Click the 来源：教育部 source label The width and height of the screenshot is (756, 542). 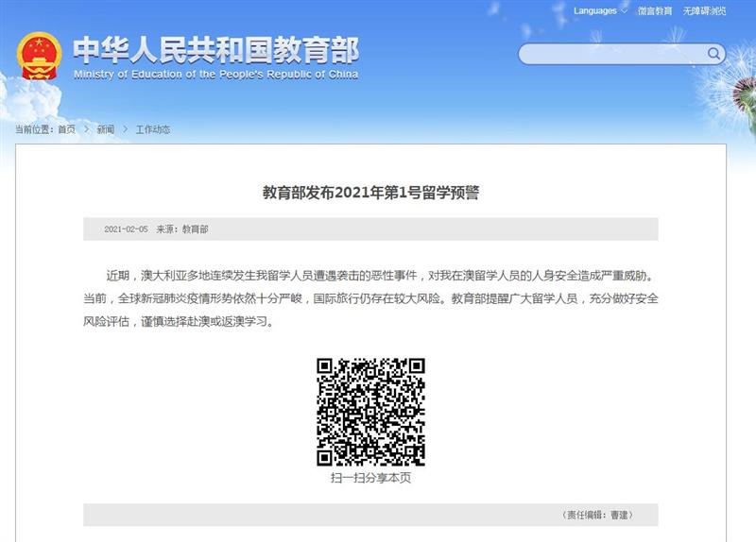click(182, 229)
